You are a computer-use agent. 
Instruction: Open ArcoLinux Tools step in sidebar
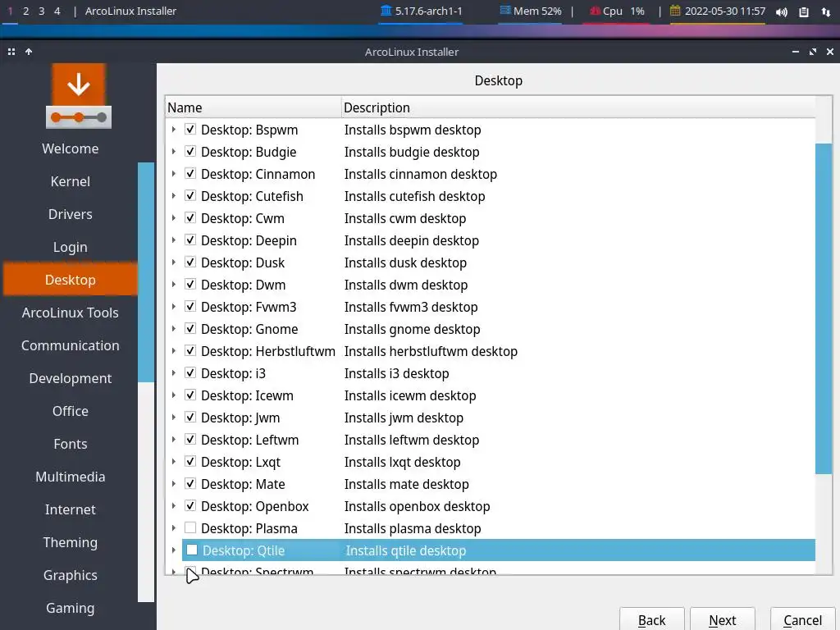71,313
